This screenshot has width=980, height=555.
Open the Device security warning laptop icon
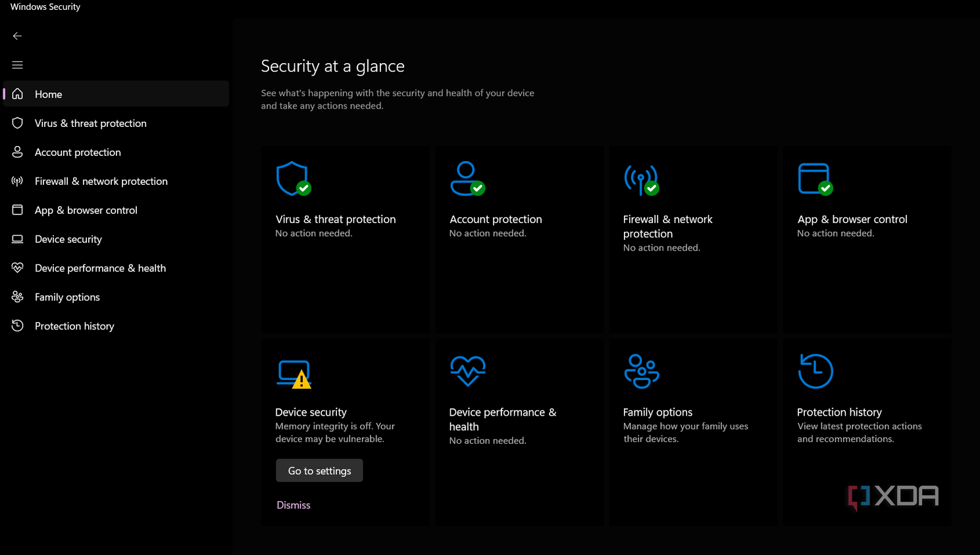pyautogui.click(x=294, y=374)
